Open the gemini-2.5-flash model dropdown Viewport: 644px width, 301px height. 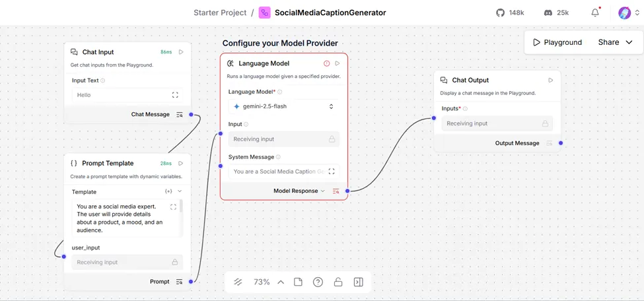point(284,106)
